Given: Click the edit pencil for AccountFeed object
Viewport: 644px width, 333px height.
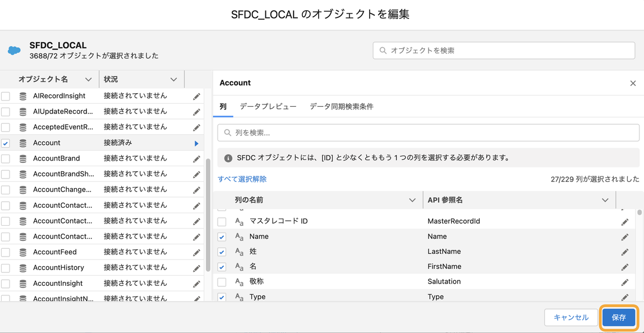Looking at the screenshot, I should [x=196, y=253].
